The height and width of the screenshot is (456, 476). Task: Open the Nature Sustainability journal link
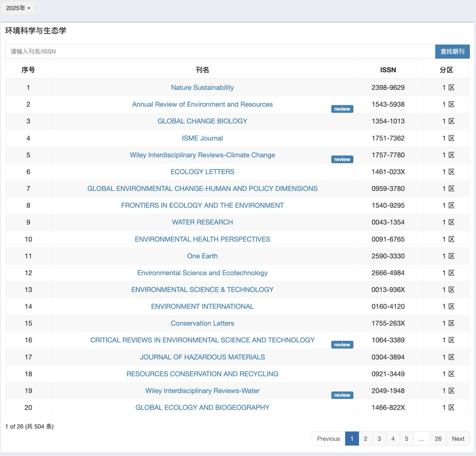202,87
